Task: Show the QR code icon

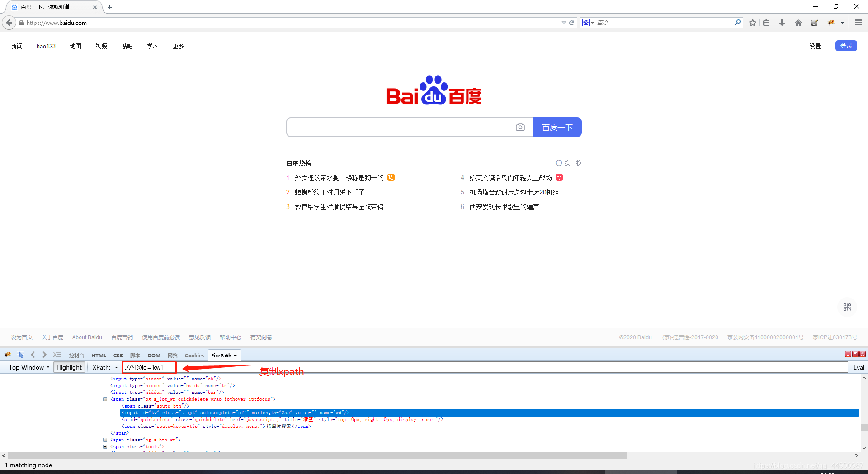Action: point(847,307)
